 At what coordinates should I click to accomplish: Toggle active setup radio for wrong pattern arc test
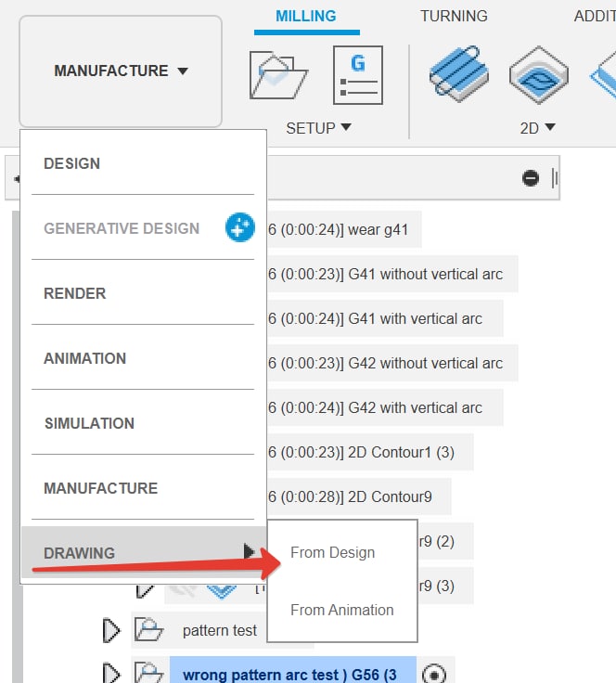click(x=434, y=674)
